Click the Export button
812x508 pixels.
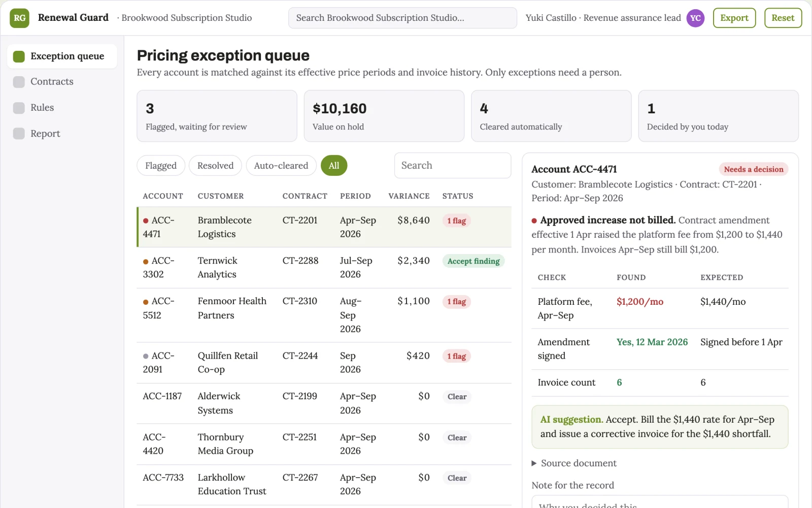pyautogui.click(x=734, y=18)
